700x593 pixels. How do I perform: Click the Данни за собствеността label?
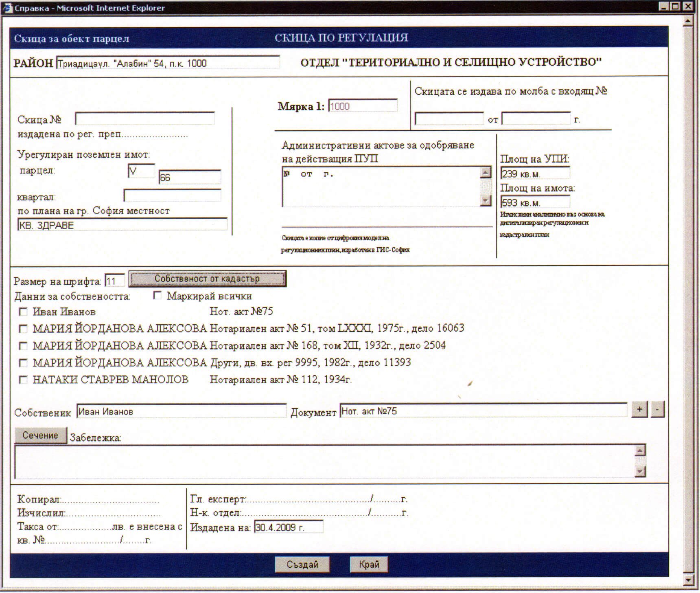coord(72,296)
